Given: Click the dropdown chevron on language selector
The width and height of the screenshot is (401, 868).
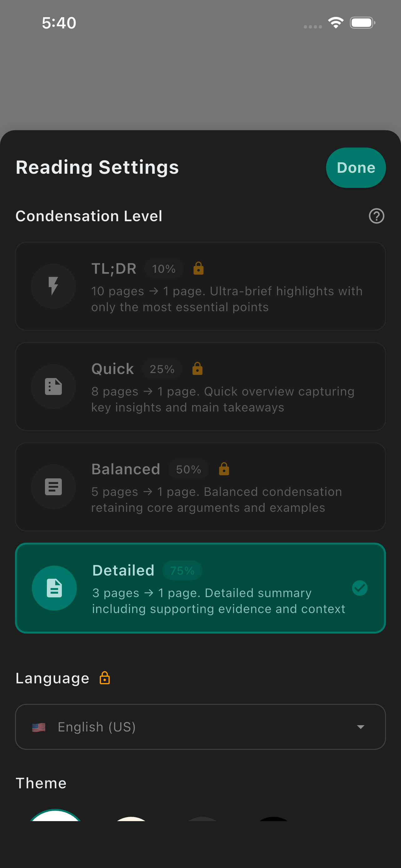Looking at the screenshot, I should coord(361,727).
